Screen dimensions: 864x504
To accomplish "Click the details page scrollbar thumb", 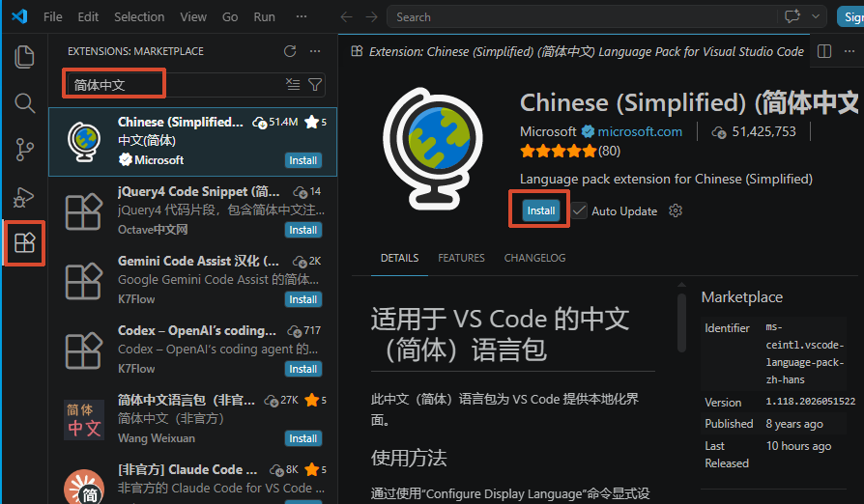I will [x=681, y=323].
